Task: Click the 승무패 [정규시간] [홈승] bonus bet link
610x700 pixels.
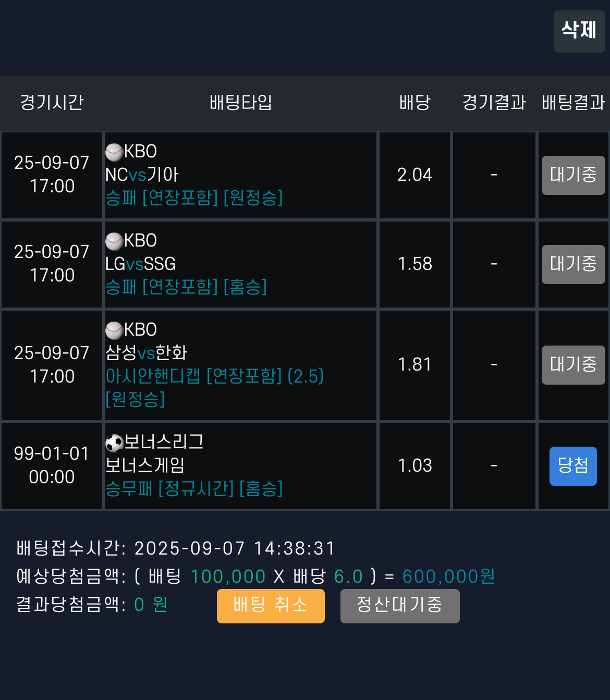Action: (194, 489)
